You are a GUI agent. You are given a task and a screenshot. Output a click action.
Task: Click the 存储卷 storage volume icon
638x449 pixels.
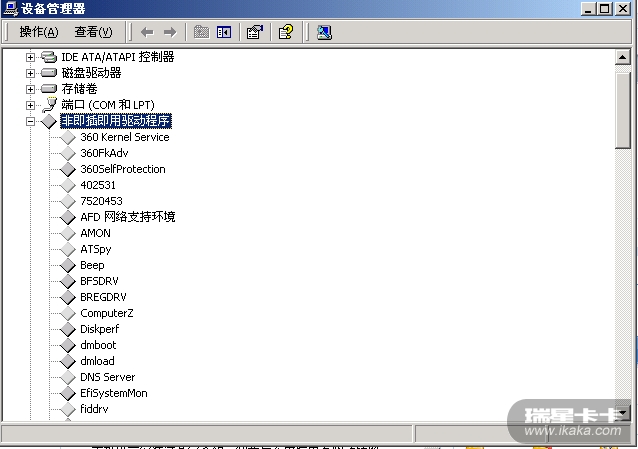[x=49, y=89]
